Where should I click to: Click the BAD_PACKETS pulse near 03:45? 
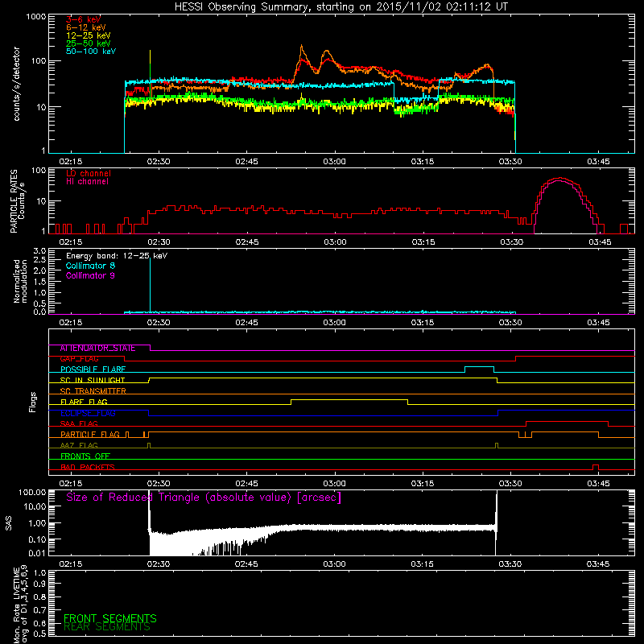[596, 465]
